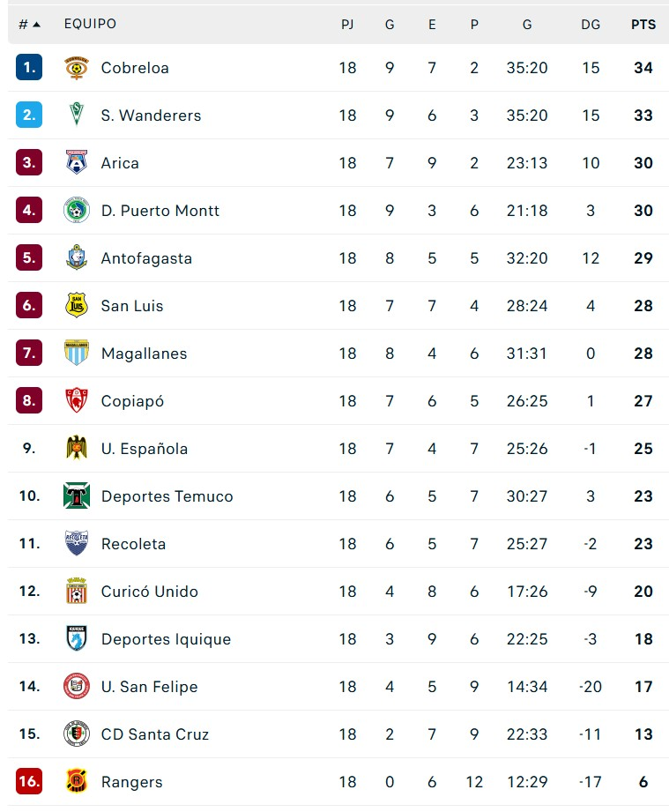Click the dark blue position 1 badge
Viewport: 669px width, 812px height.
pos(29,67)
